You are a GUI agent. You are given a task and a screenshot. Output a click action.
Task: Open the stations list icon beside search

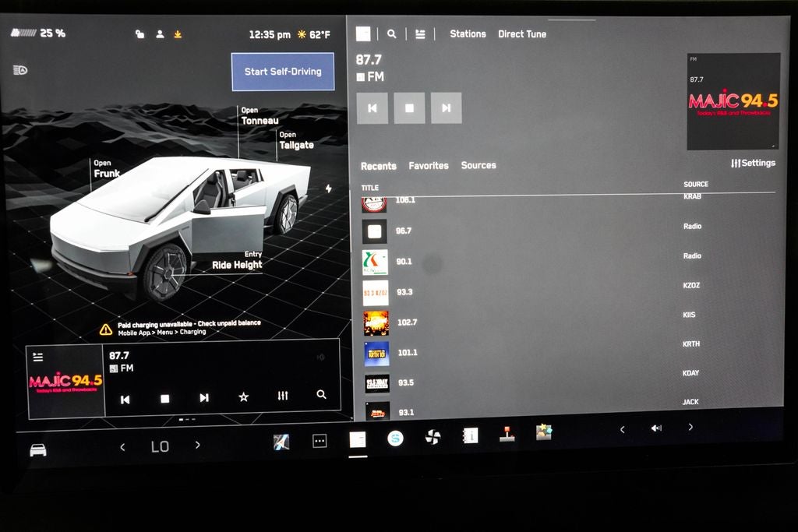pos(418,34)
